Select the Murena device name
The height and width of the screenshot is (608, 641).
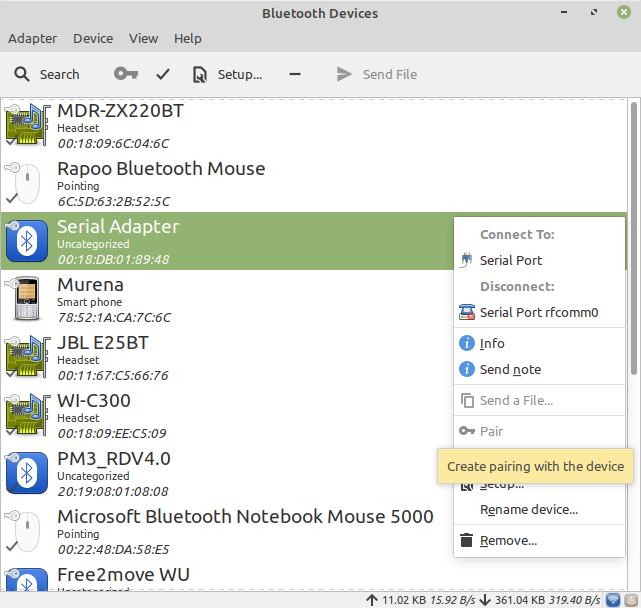pyautogui.click(x=90, y=285)
